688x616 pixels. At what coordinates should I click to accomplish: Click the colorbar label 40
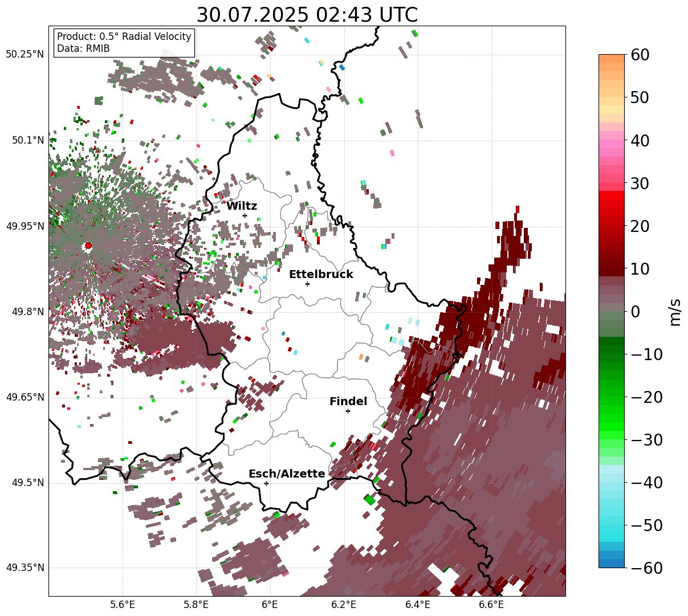(641, 140)
